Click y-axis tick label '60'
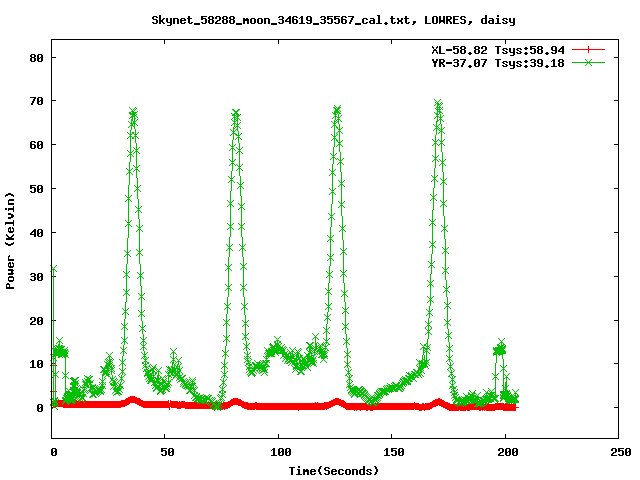 pyautogui.click(x=36, y=145)
